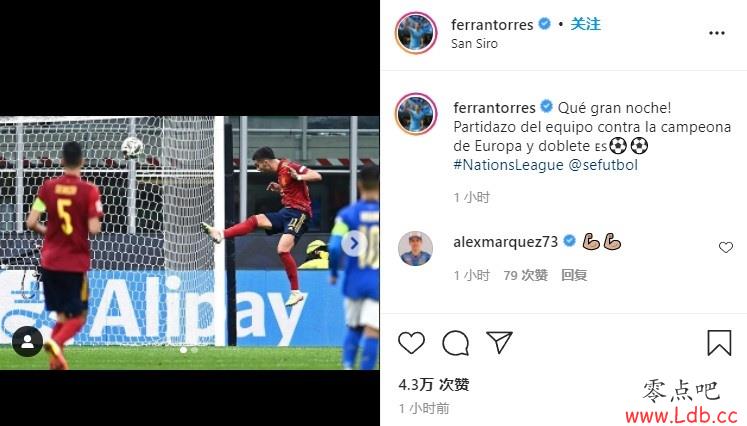The image size is (747, 426).
Task: Open ferrantorres header profile avatar
Action: (x=416, y=32)
